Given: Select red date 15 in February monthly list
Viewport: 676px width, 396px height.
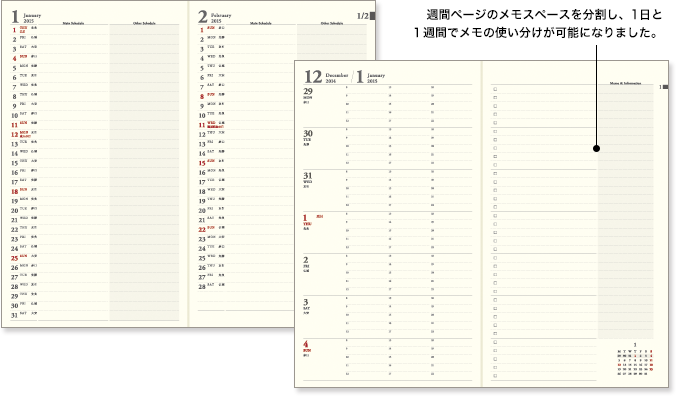Looking at the screenshot, I should click(x=202, y=163).
